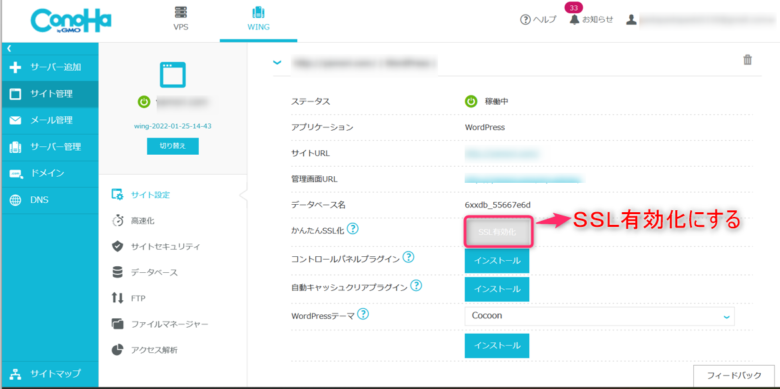Open help icon for コントロールパネルプラグイン
The image size is (780, 389).
(x=408, y=257)
